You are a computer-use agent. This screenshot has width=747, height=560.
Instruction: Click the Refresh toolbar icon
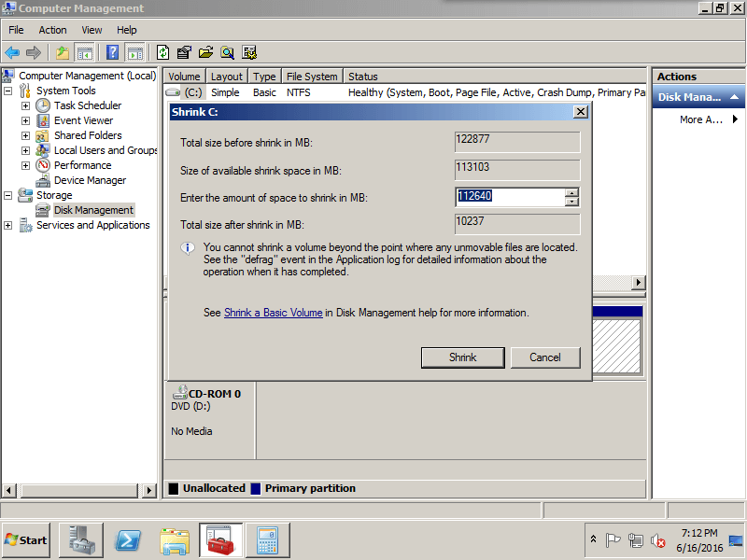tap(162, 52)
